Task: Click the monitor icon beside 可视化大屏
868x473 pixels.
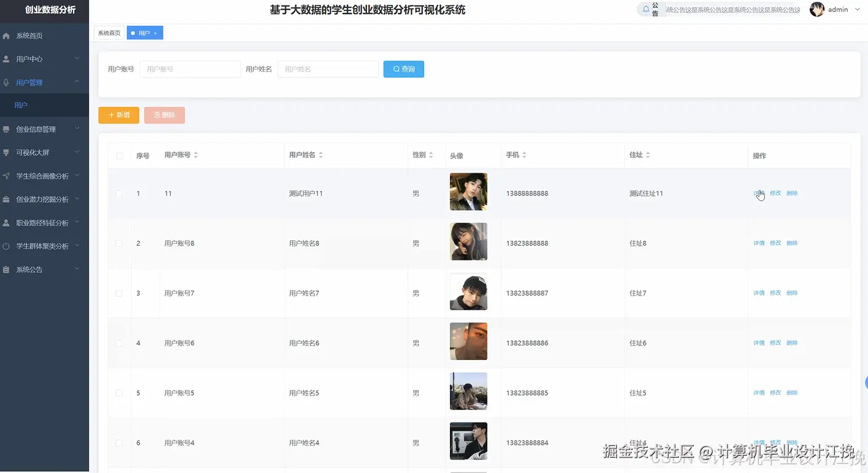Action: pyautogui.click(x=6, y=153)
